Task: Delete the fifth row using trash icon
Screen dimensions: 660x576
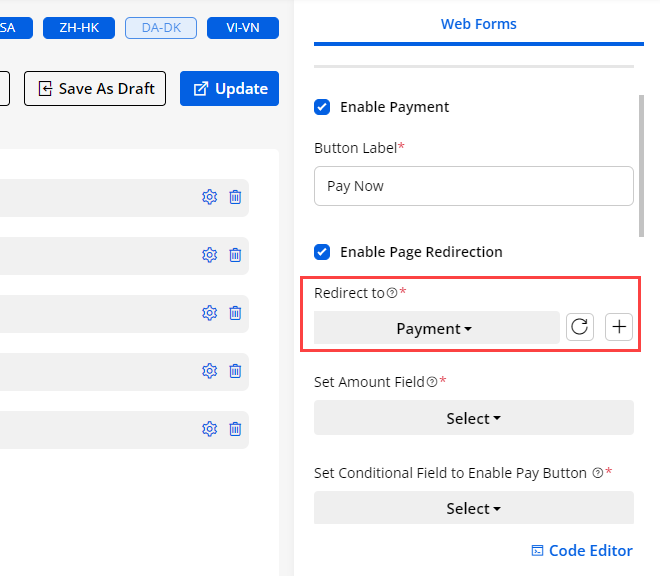Action: coord(235,429)
